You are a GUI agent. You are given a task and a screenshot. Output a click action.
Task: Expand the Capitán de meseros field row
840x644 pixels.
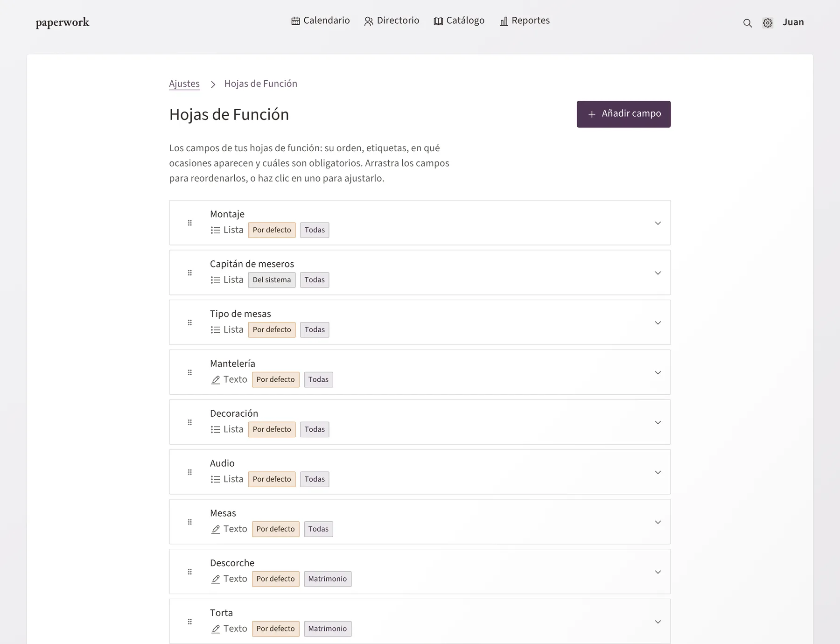[x=658, y=273]
